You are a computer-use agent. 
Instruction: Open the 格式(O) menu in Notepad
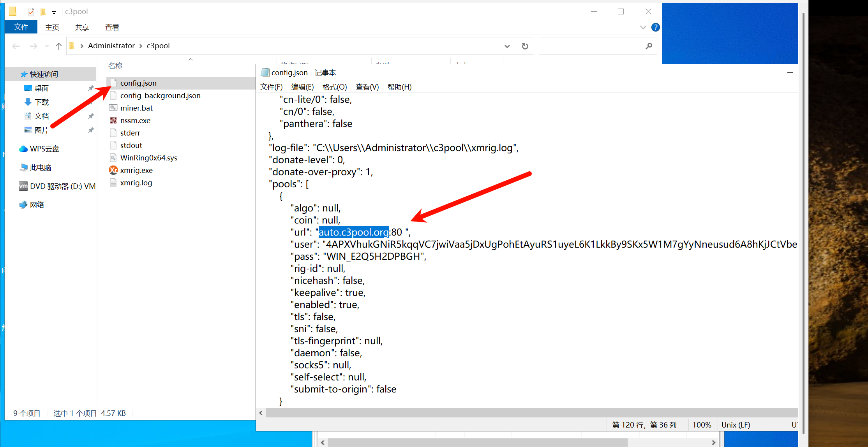[334, 87]
